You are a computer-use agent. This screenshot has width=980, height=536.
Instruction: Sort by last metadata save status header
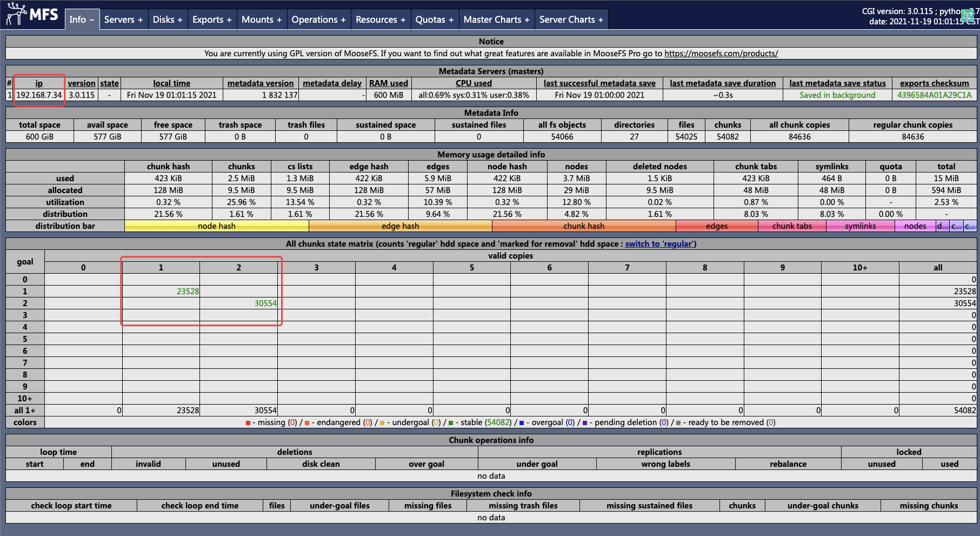click(x=838, y=83)
